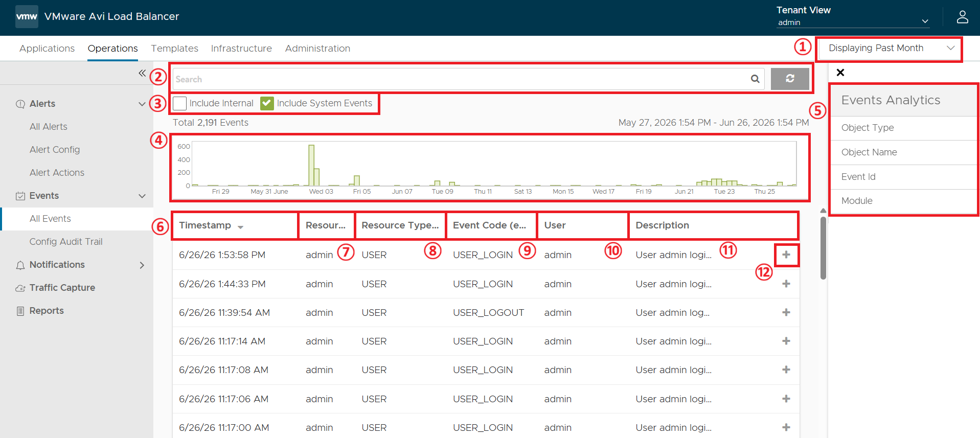Expand details for 11:17:06 AM event
Viewport: 980px width, 438px height.
coord(786,399)
